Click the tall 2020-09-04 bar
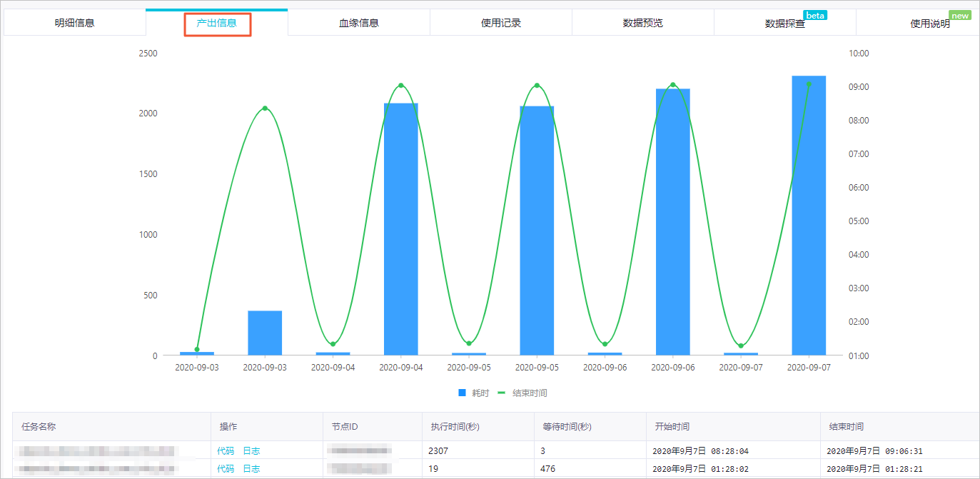Image resolution: width=980 pixels, height=479 pixels. [401, 229]
